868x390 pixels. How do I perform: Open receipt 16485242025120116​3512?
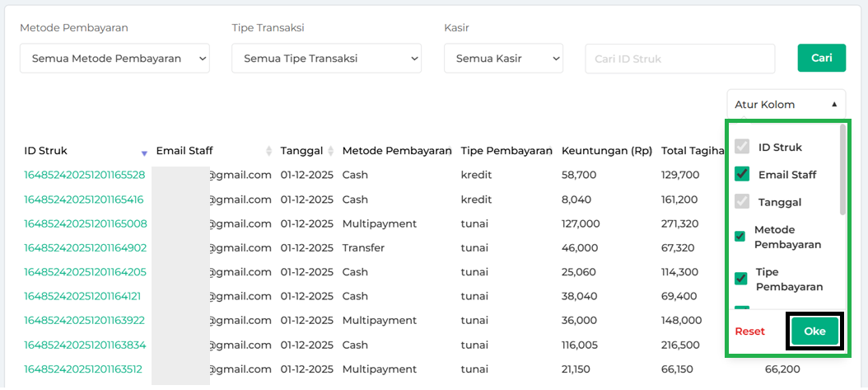tap(82, 369)
